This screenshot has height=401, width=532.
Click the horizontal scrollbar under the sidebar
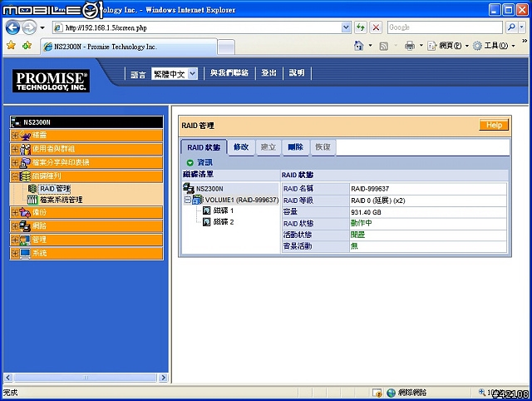click(86, 378)
